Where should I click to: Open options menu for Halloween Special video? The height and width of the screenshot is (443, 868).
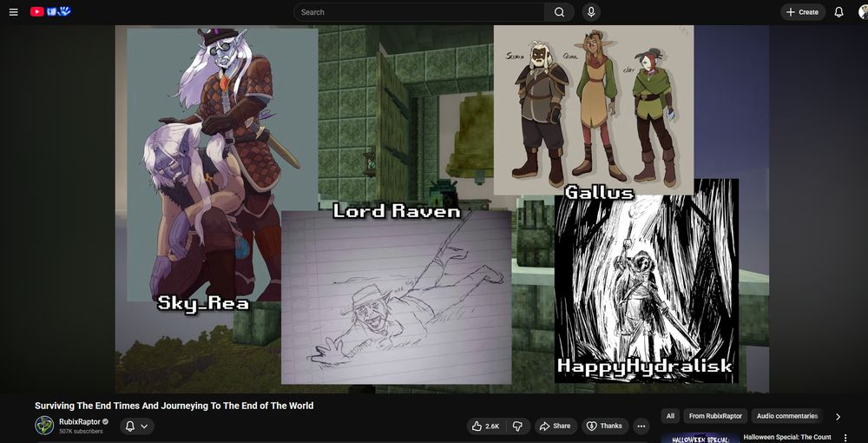(x=845, y=438)
